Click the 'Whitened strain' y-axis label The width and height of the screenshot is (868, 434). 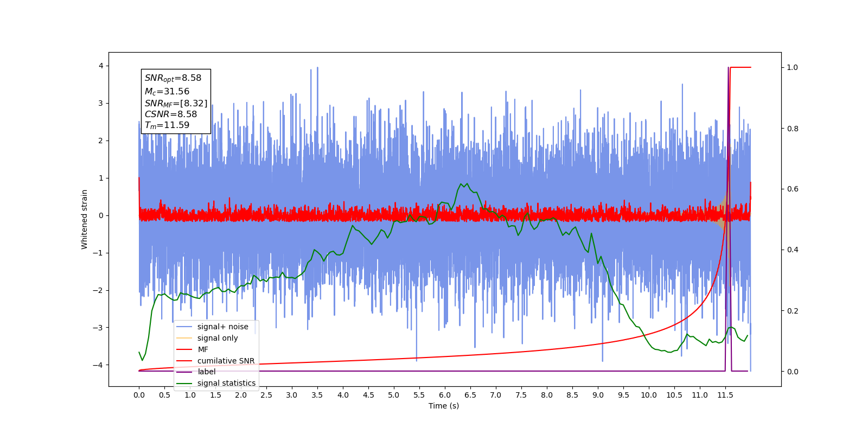coord(85,219)
